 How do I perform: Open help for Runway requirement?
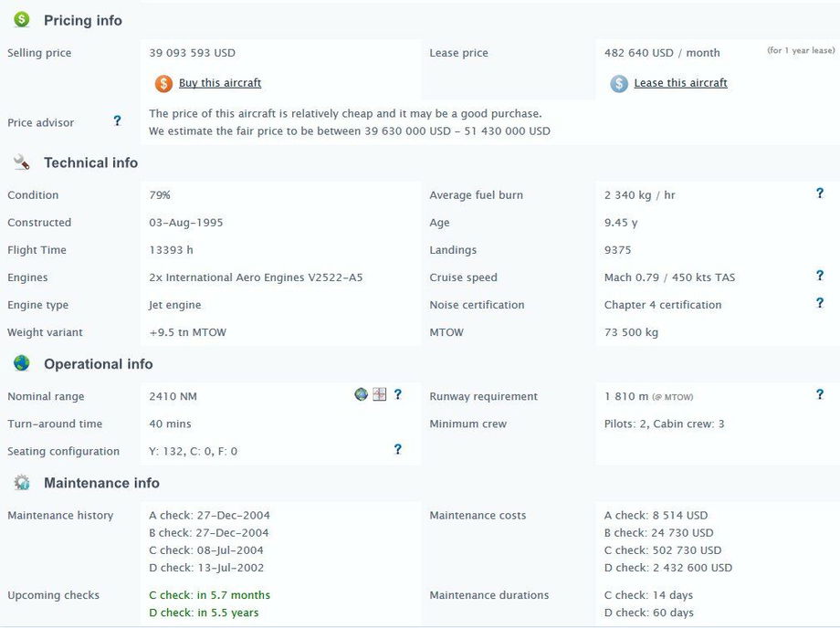[x=819, y=394]
